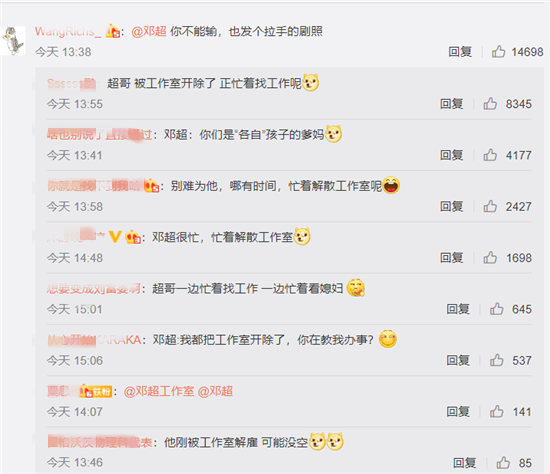Screen dimensions: 550x474
Task: Click 回复 on the 13:55 comment
Action: pos(451,104)
